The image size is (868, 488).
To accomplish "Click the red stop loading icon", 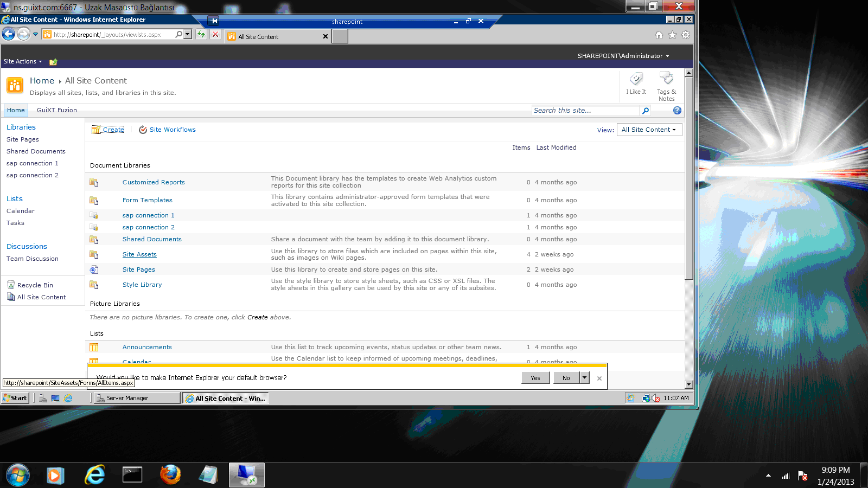I will pos(215,34).
